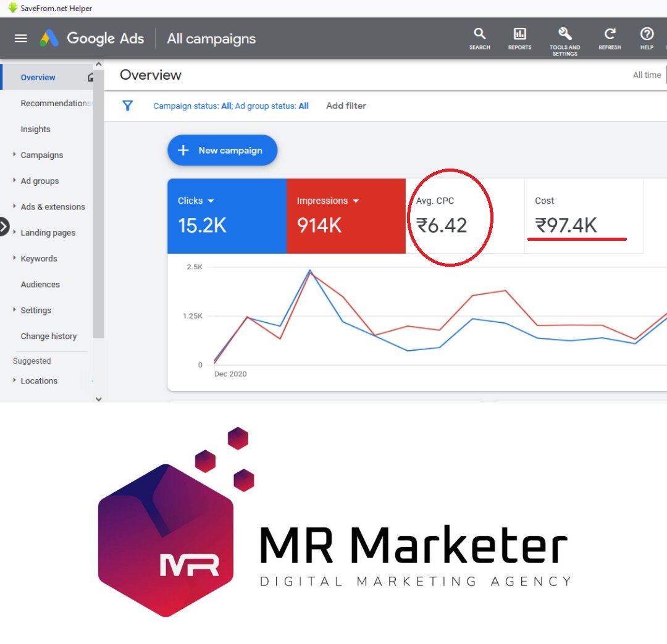Click the SaveFrom.net Helper text
The width and height of the screenshot is (667, 644).
coord(56,8)
